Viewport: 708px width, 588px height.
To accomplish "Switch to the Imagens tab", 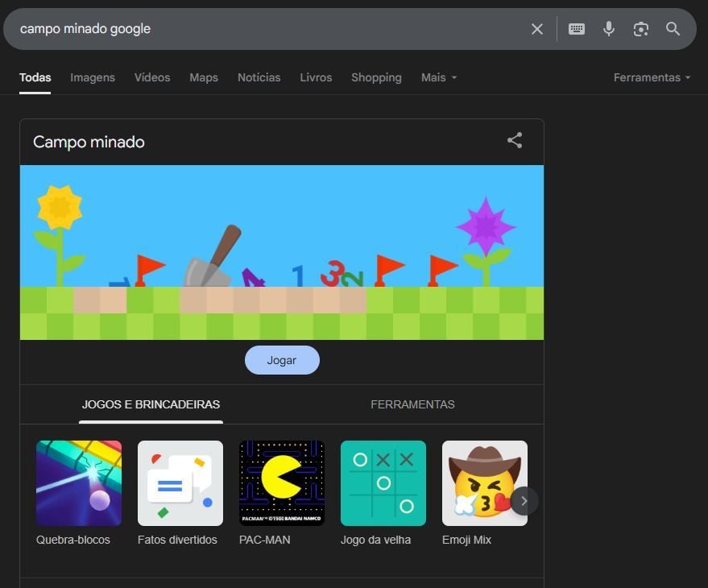I will point(93,77).
